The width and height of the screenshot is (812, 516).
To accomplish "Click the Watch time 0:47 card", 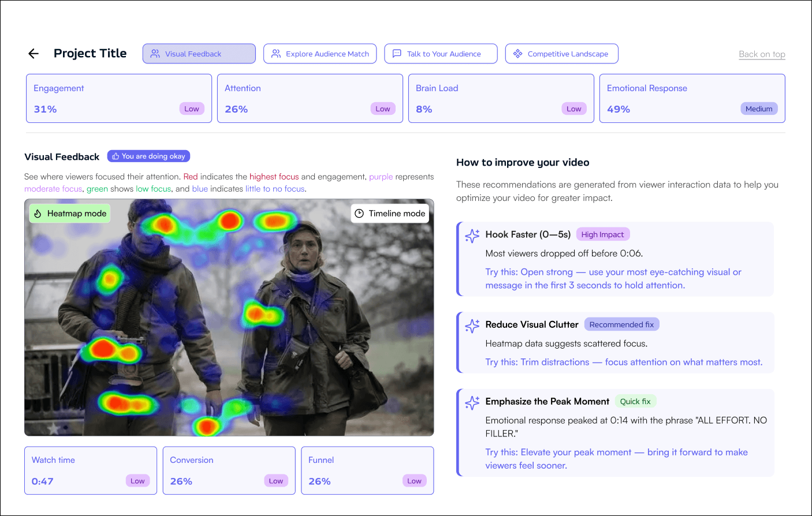I will pos(91,470).
